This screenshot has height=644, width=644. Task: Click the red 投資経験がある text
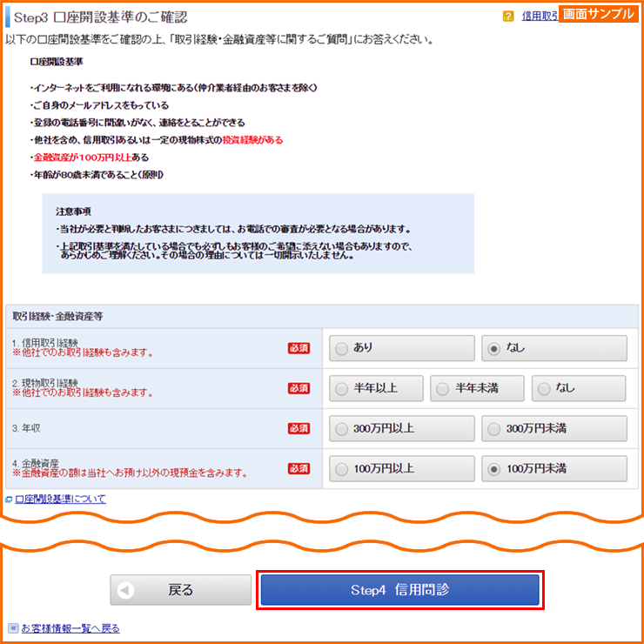[252, 140]
